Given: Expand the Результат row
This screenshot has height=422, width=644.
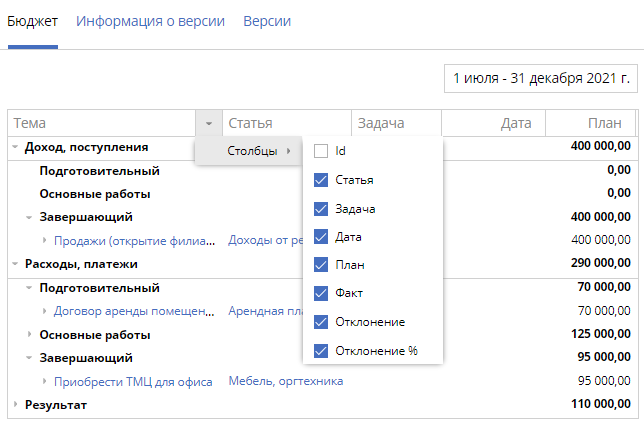Looking at the screenshot, I should point(15,405).
